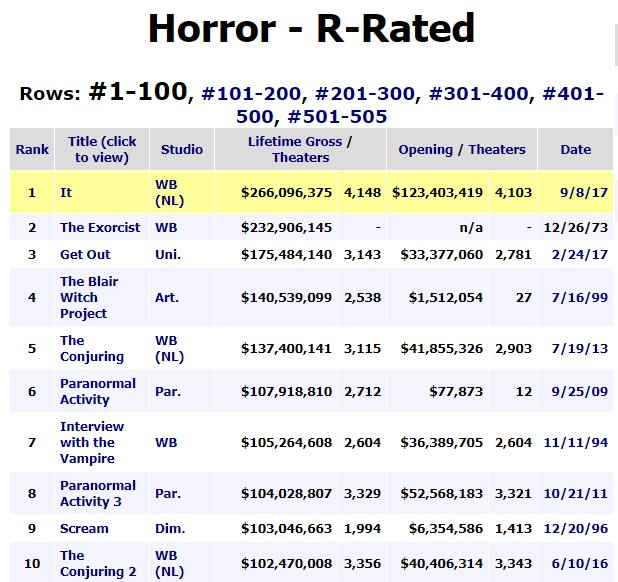This screenshot has width=618, height=582.
Task: Sort by Lifetime Gross header link
Action: tap(294, 142)
